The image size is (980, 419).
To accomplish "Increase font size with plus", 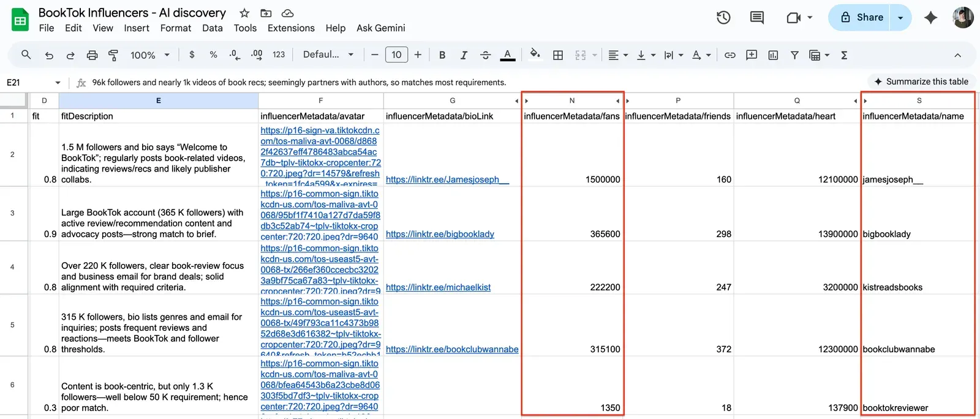I will [x=418, y=55].
